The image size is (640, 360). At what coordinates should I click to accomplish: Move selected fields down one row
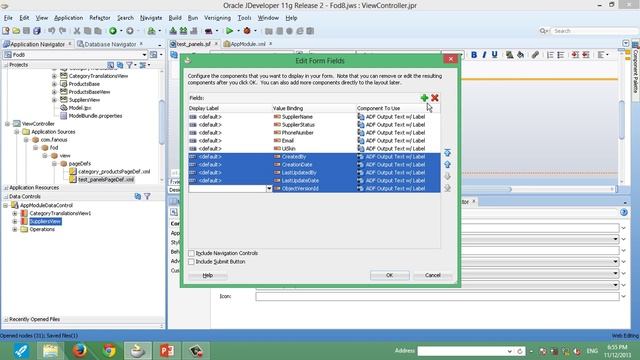click(x=447, y=176)
